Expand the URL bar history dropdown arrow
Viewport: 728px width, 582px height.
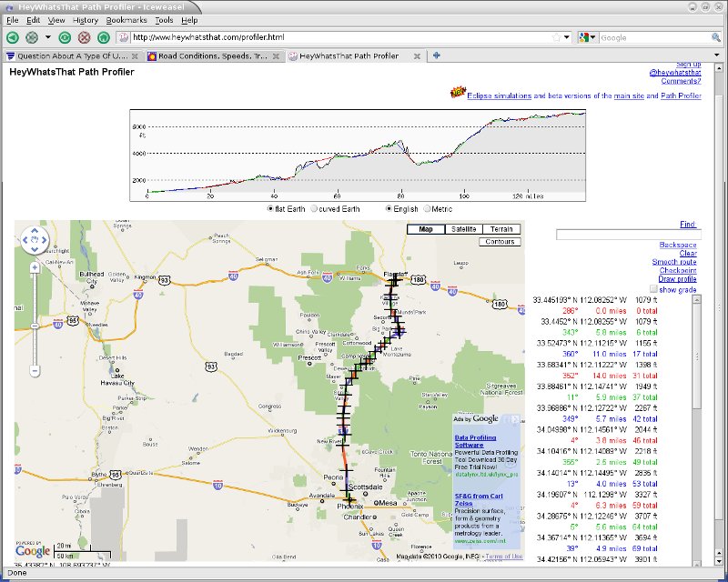[x=567, y=37]
